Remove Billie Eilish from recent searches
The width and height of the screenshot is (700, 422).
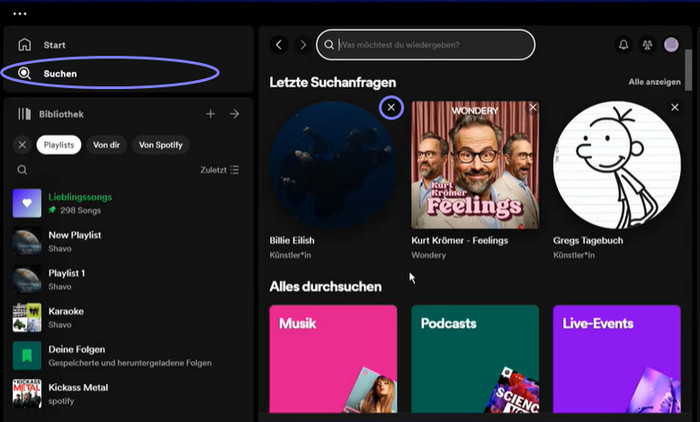391,107
